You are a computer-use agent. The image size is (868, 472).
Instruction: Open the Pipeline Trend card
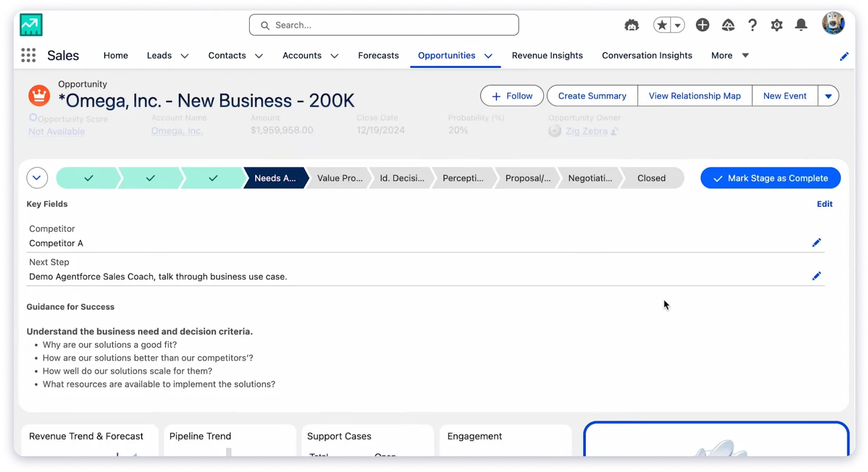pos(230,440)
